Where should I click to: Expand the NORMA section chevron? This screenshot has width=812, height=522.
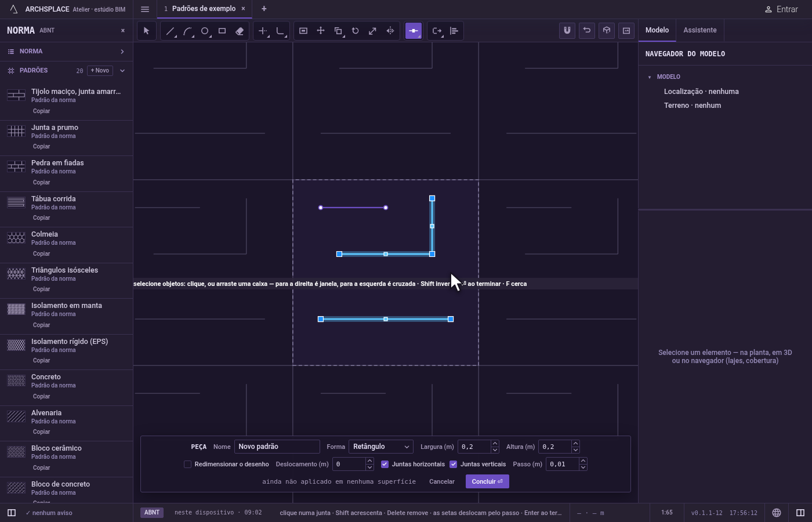(122, 52)
